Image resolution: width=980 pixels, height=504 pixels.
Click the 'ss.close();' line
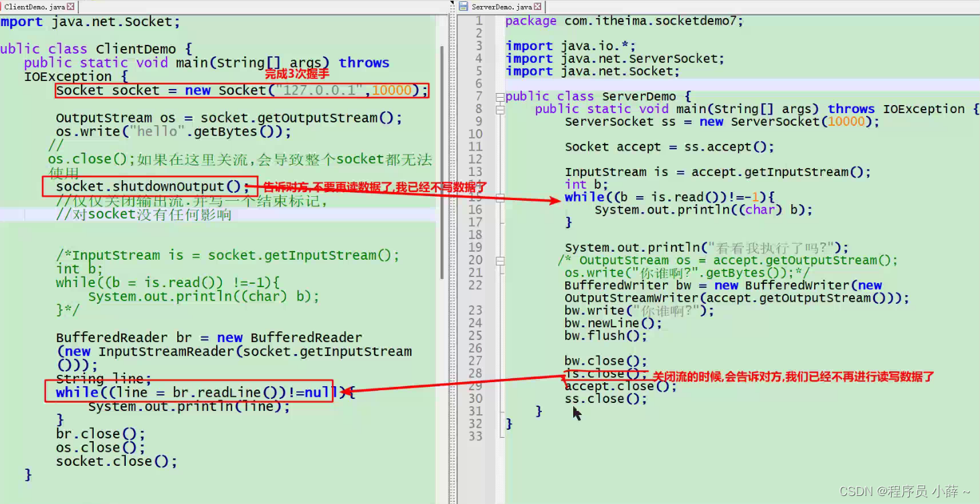(606, 399)
